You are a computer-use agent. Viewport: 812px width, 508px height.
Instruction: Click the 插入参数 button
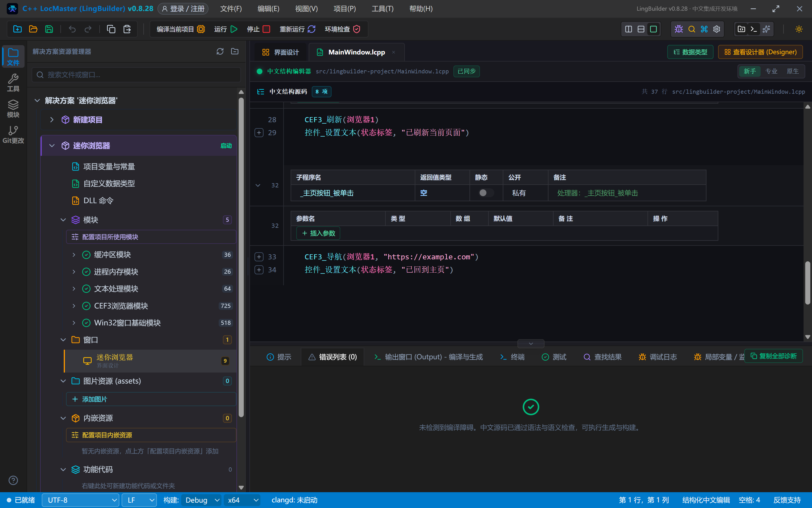pos(318,233)
